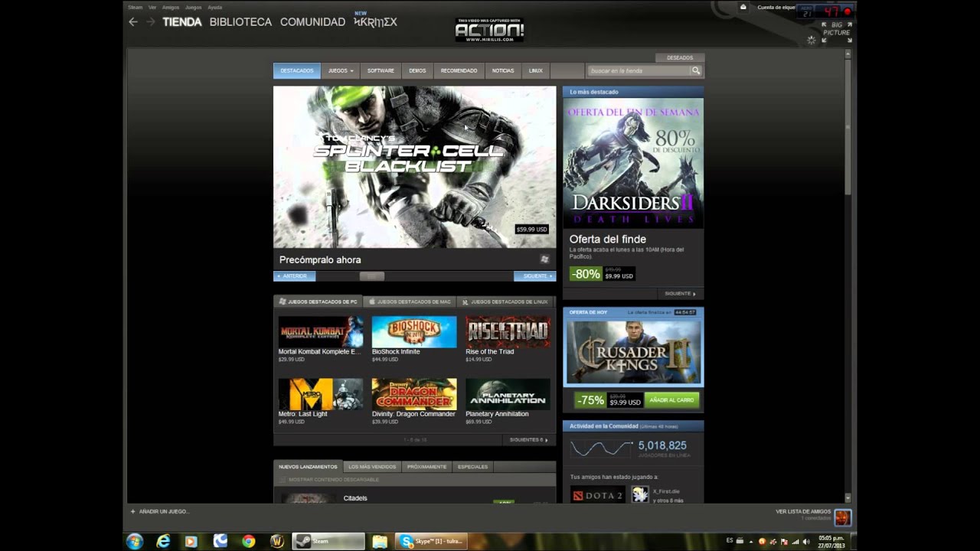This screenshot has width=980, height=551.
Task: Switch to Juegos destacados de Mac tab
Action: [x=410, y=302]
